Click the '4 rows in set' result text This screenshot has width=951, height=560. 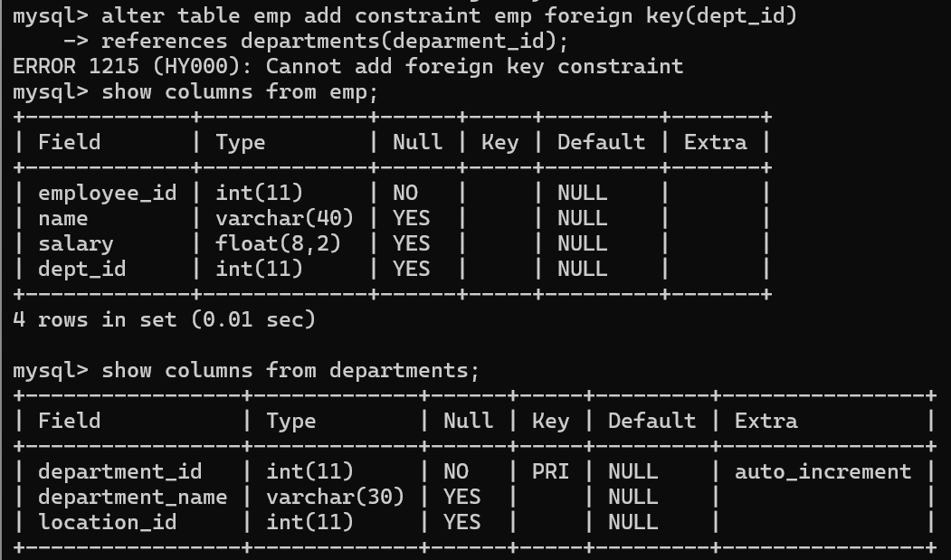(164, 319)
